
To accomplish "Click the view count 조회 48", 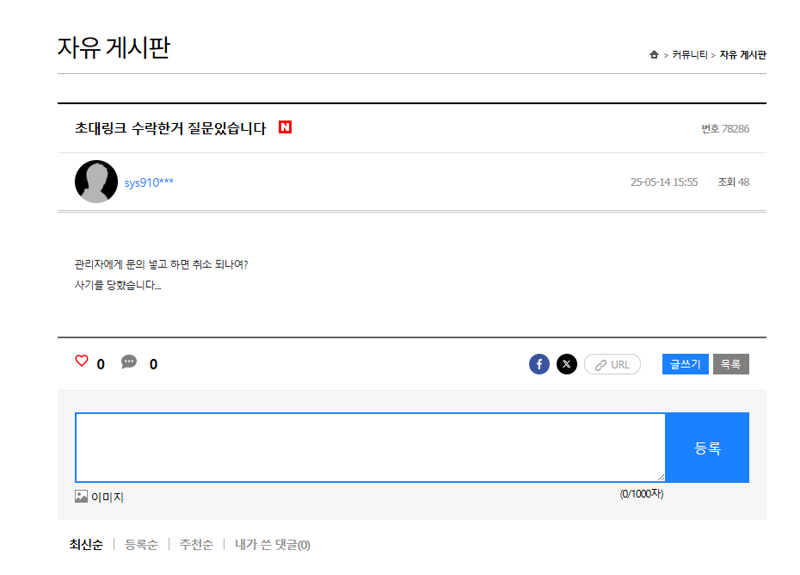I will [x=733, y=182].
